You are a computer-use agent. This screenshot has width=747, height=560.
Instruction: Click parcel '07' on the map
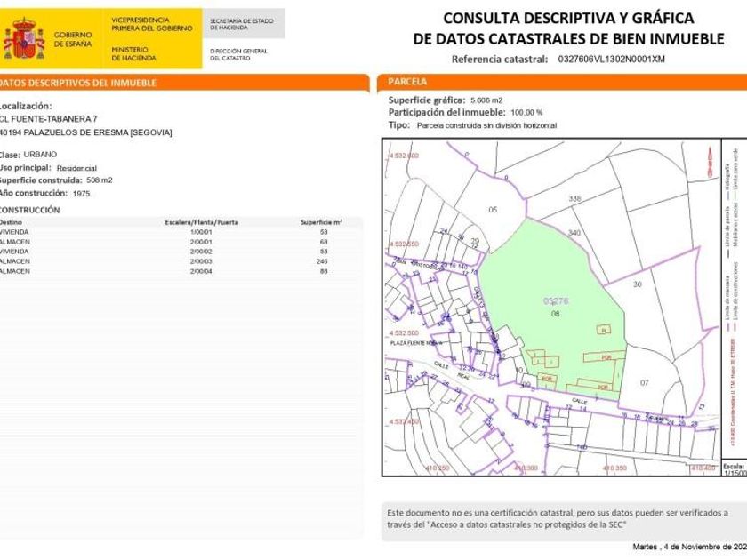coord(644,383)
